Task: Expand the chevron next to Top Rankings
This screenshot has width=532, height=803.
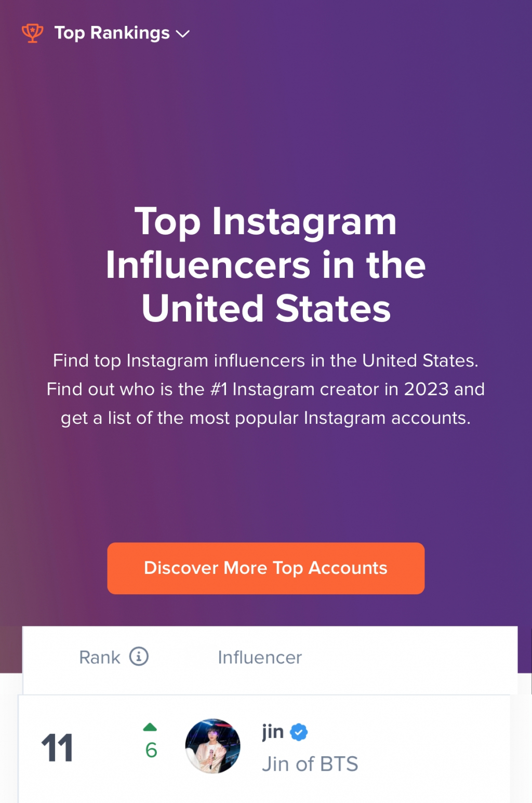Action: (x=183, y=34)
